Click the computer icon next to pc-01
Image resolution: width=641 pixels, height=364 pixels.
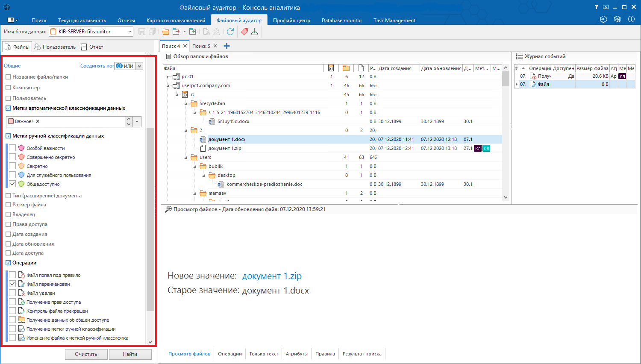tap(176, 76)
